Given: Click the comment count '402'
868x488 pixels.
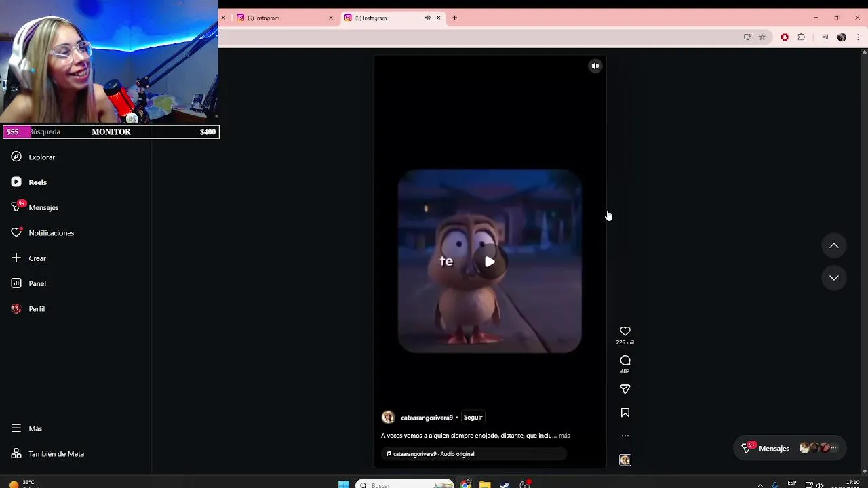Looking at the screenshot, I should [625, 371].
